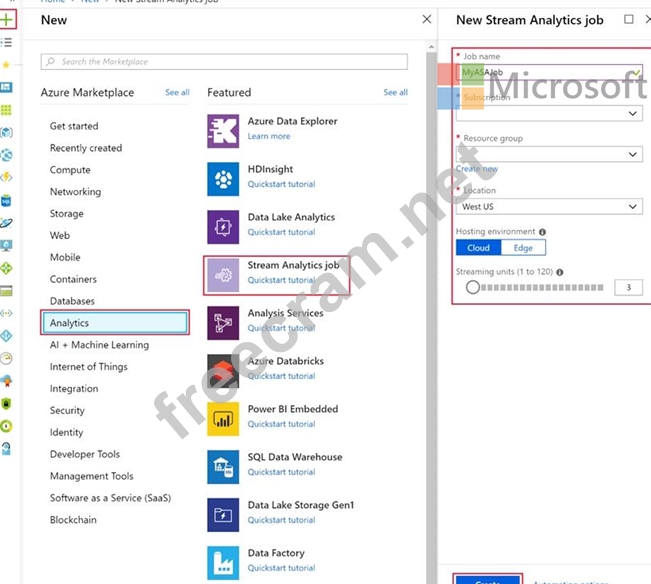Click the Data Lake Storage Gen1 icon

click(x=223, y=515)
